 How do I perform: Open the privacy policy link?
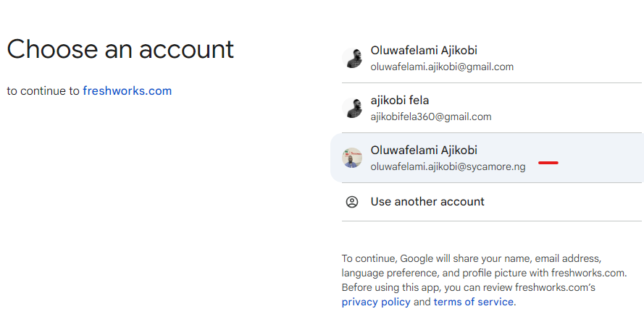tap(376, 302)
